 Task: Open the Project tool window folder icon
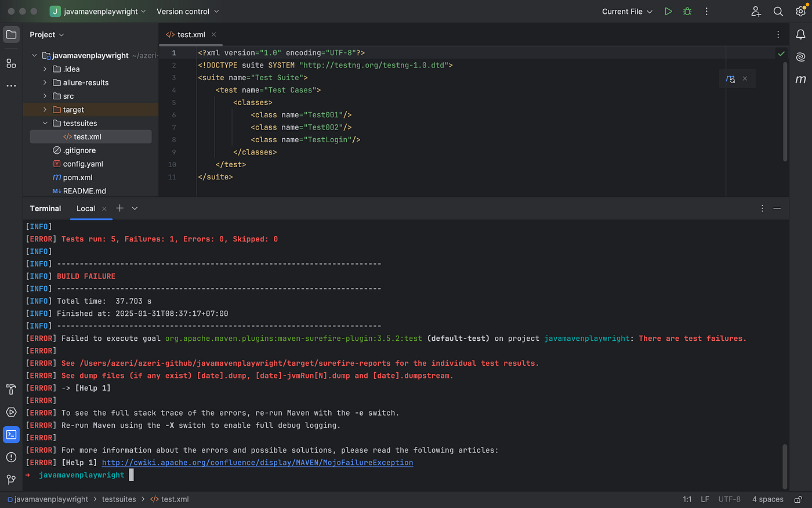coord(11,34)
